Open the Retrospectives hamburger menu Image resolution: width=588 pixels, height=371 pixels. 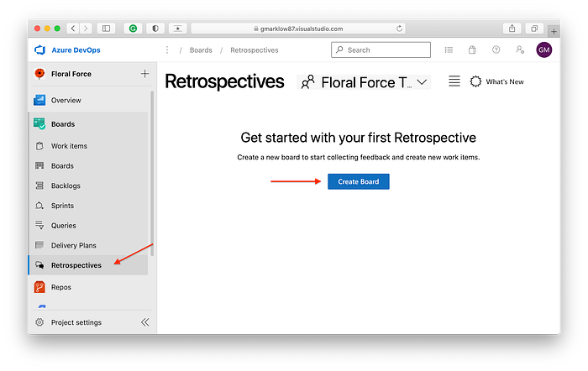click(454, 81)
